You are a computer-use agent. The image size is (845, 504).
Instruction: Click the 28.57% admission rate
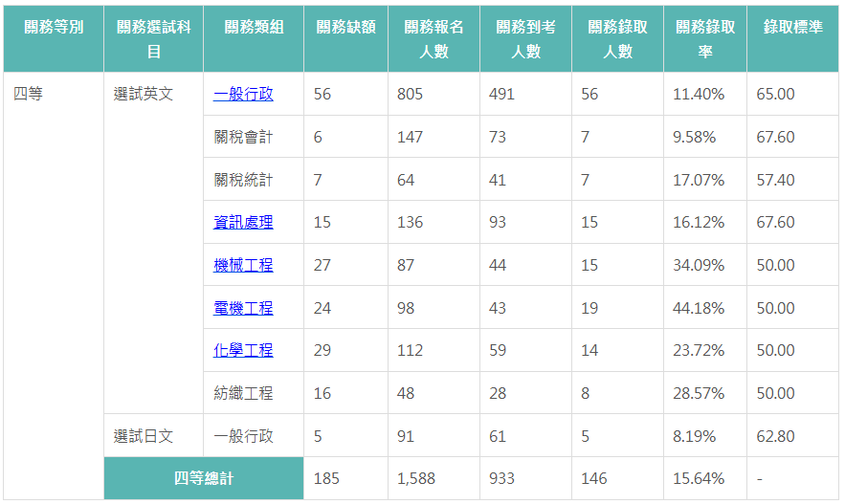point(699,393)
